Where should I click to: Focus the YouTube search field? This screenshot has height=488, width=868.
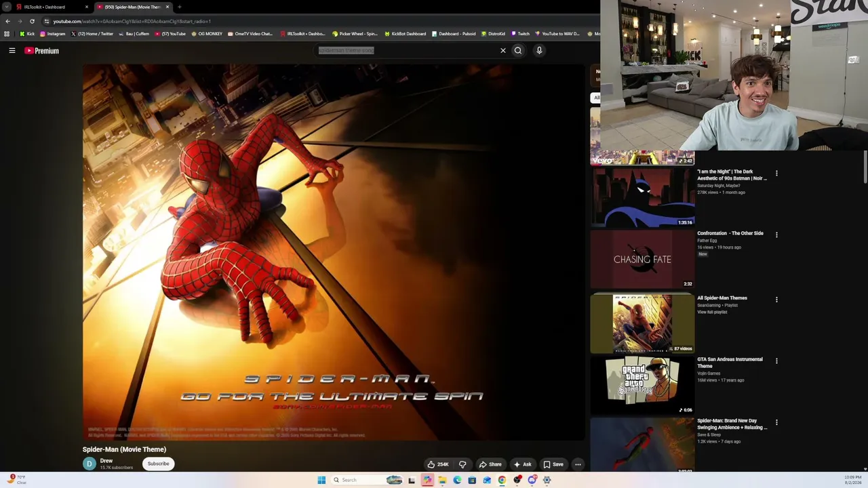pos(407,50)
